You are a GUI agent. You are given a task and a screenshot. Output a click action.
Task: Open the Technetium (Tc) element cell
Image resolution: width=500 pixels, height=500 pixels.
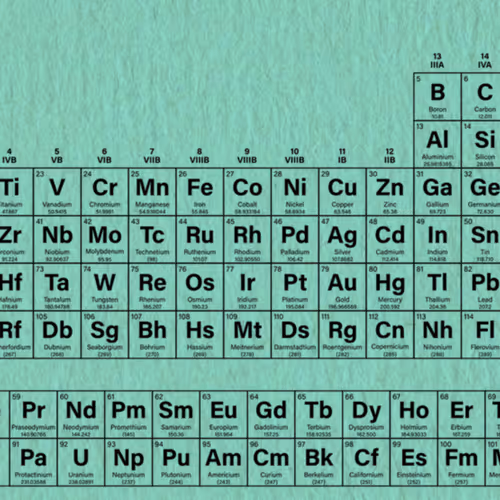coord(152,240)
